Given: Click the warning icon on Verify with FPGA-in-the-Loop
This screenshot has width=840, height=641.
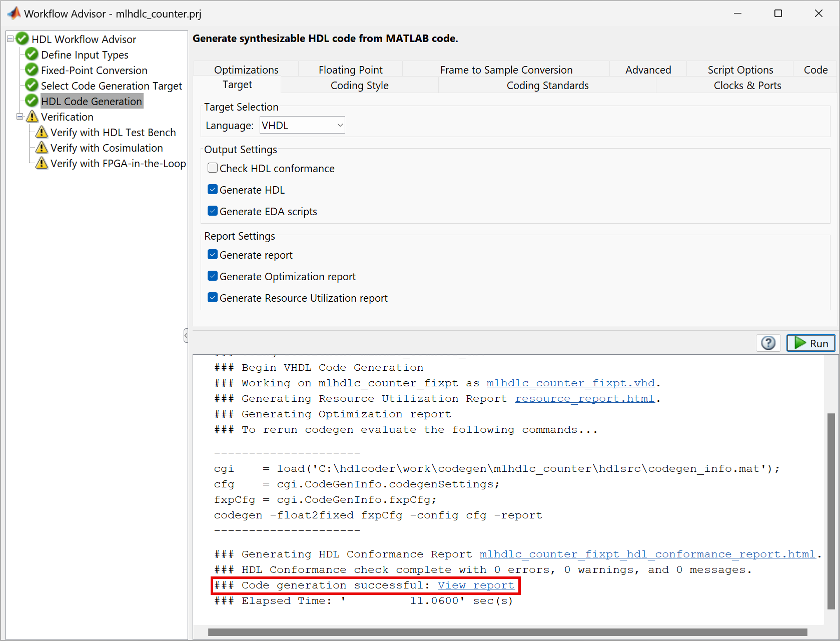Looking at the screenshot, I should tap(42, 163).
